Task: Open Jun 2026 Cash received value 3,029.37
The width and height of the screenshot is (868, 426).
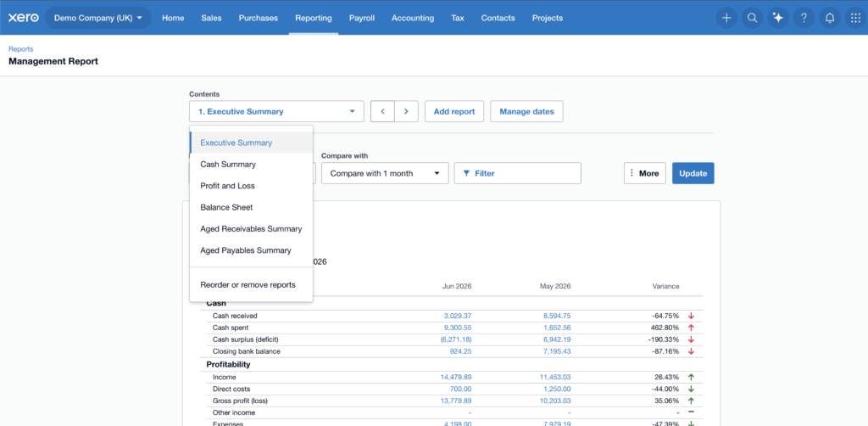Action: 458,316
